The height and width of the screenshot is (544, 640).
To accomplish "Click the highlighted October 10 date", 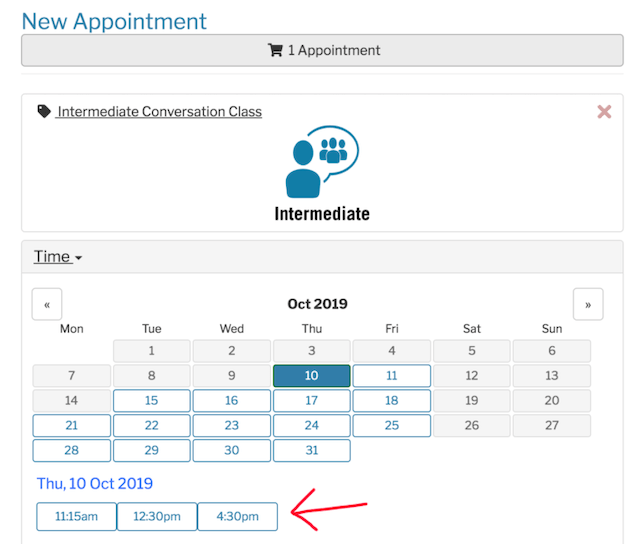I will 312,376.
